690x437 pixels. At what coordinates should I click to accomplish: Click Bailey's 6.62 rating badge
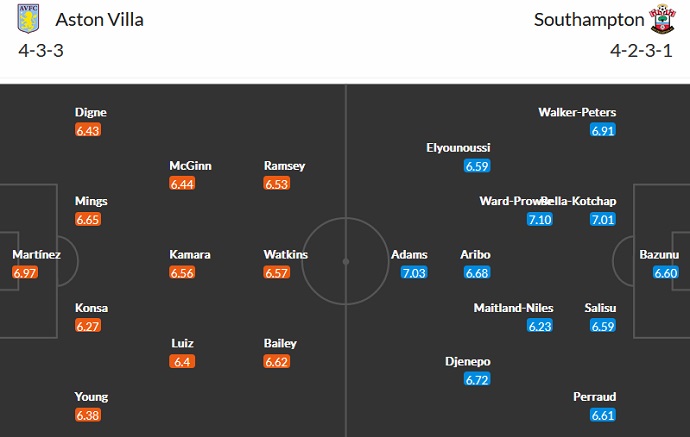[x=277, y=361]
